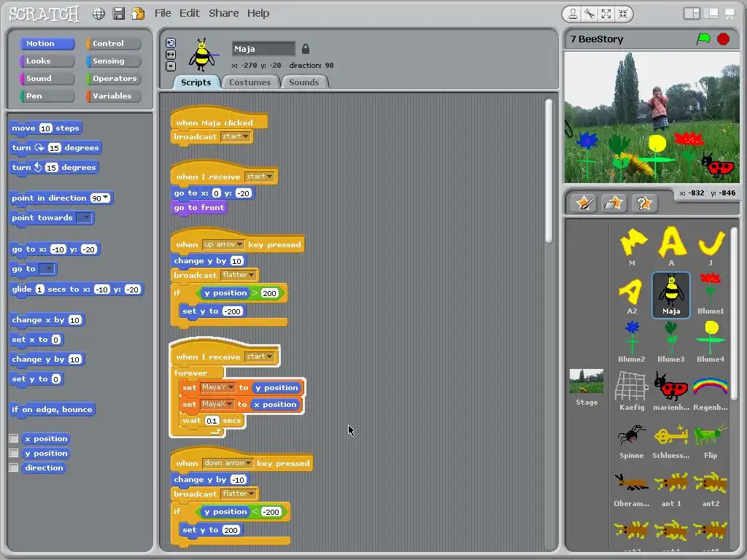Select the marienkaefer ladybug sprite

click(x=671, y=392)
